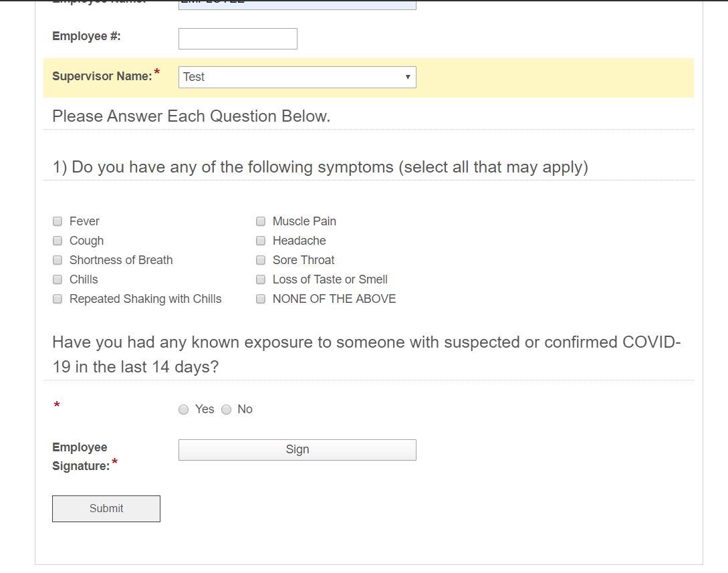Click the Sign signature button
This screenshot has height=573, width=728.
(297, 450)
